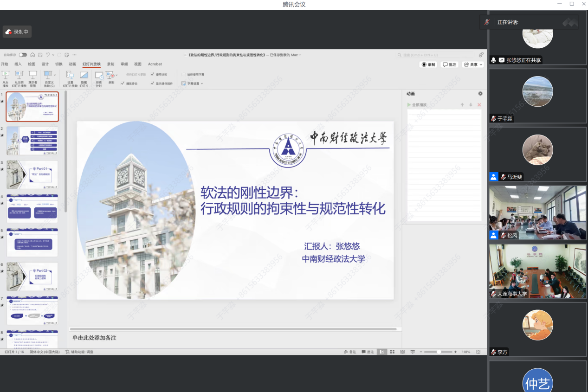This screenshot has height=392, width=588.
Task: Select slide 3 thumbnail Part 01
Action: pyautogui.click(x=32, y=174)
